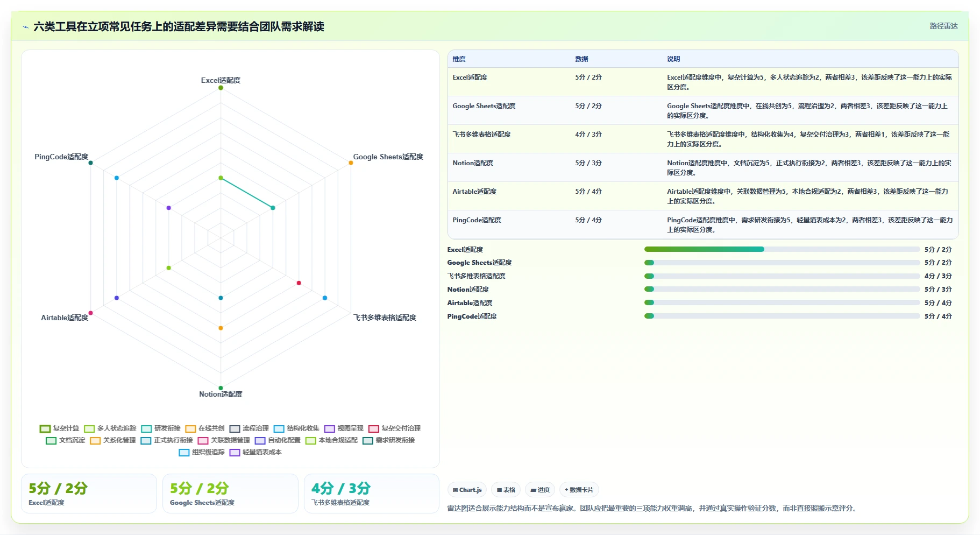Click the Excel适配度 progress bar
This screenshot has width=980, height=535.
click(782, 249)
